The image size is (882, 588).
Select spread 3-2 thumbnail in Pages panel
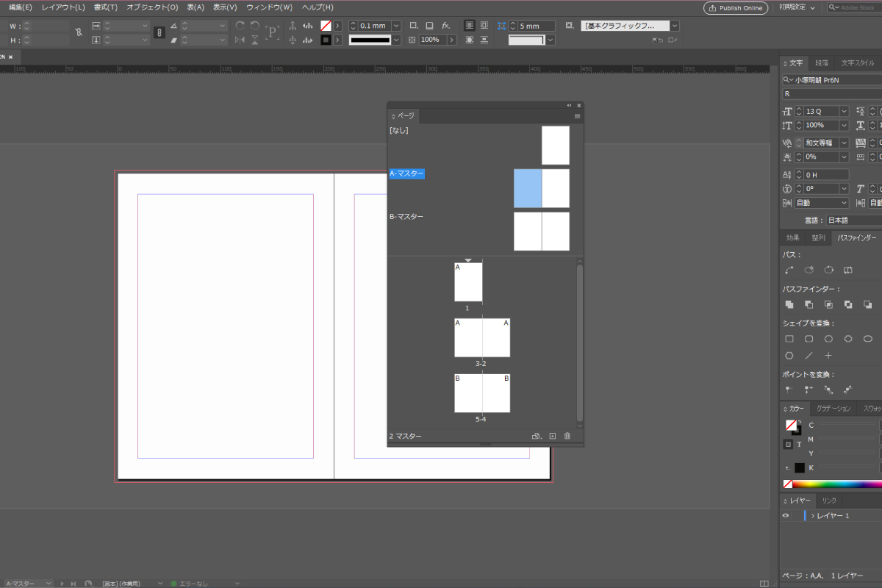click(x=482, y=338)
